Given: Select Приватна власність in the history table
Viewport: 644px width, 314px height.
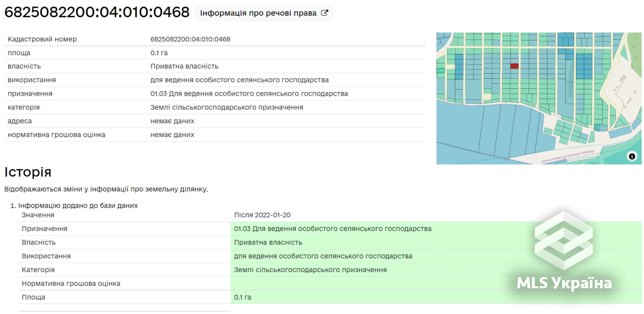Looking at the screenshot, I should tap(268, 242).
